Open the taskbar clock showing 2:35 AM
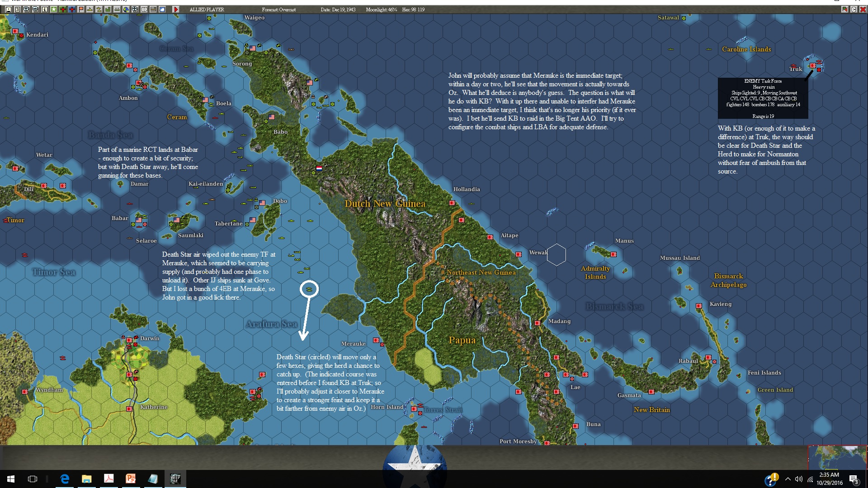868x488 pixels. tap(829, 479)
